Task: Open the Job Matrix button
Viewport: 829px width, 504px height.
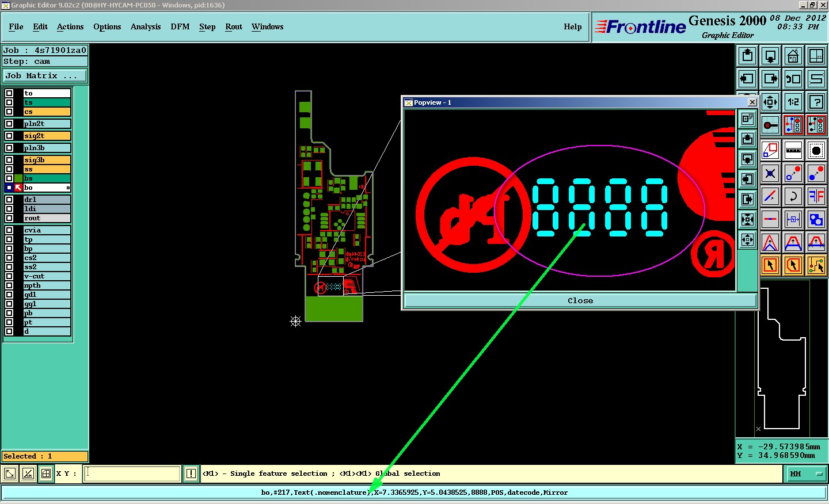Action: 45,75
